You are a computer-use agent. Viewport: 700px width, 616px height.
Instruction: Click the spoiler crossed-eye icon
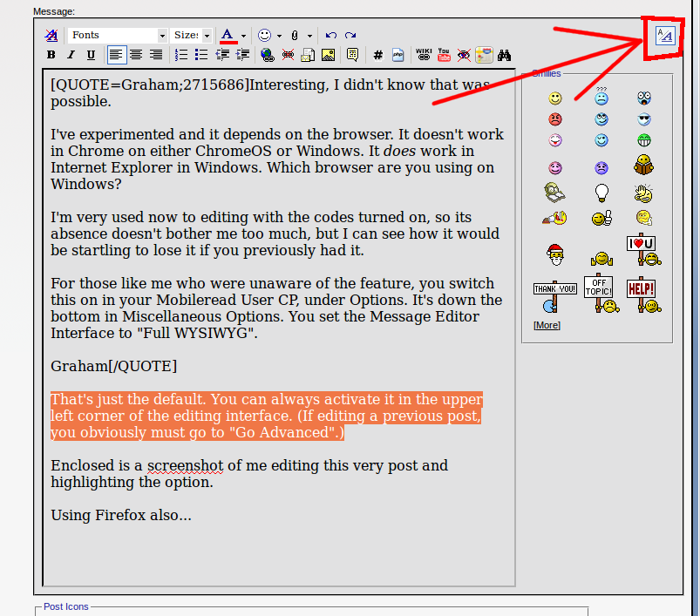pyautogui.click(x=464, y=55)
